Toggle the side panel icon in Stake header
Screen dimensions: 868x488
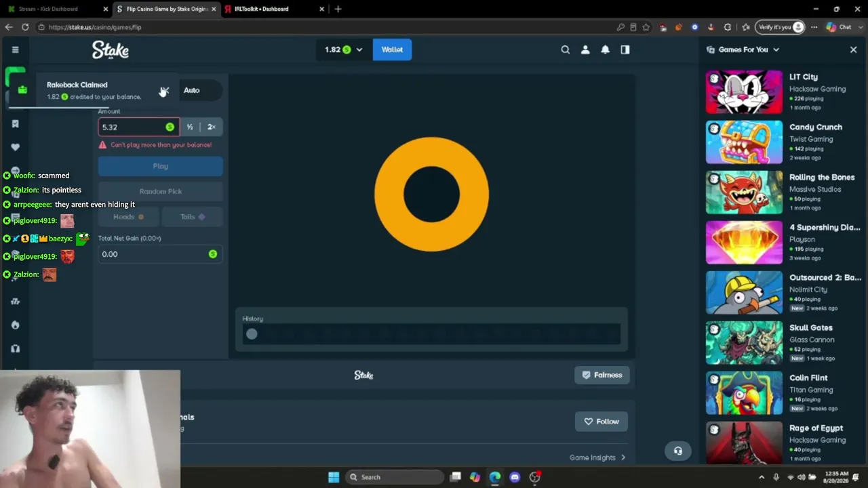625,49
